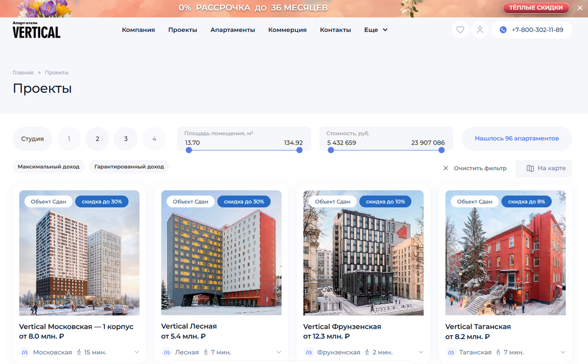Click the maximum price value 23 907 086
The height and width of the screenshot is (364, 588).
(428, 143)
